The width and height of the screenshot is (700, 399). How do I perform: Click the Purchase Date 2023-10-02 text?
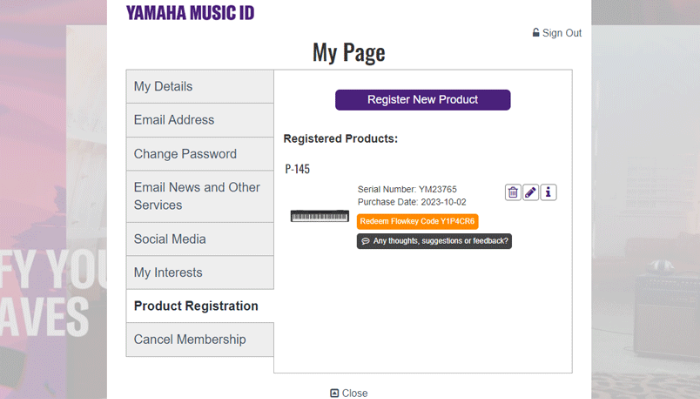coord(412,202)
